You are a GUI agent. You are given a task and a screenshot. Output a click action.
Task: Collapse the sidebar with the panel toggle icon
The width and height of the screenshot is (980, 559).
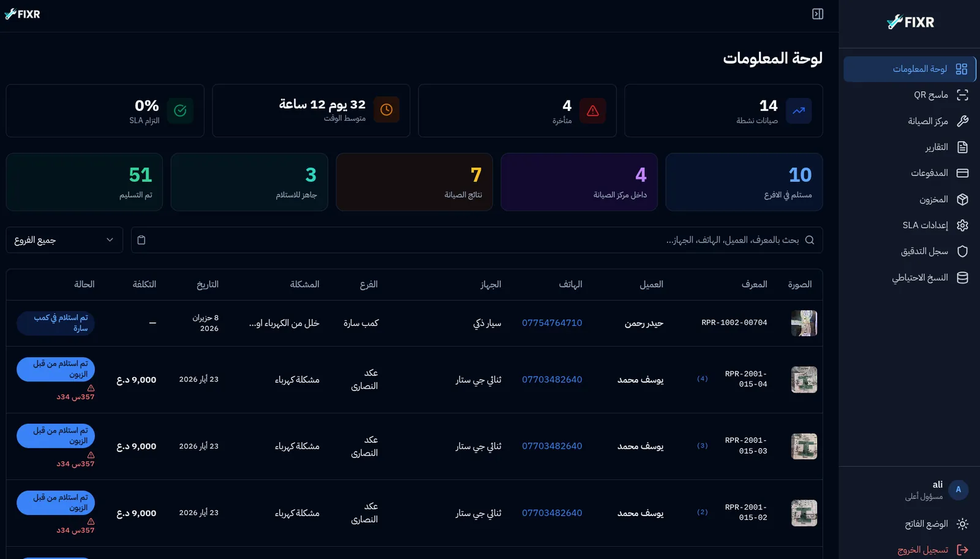[x=818, y=14]
